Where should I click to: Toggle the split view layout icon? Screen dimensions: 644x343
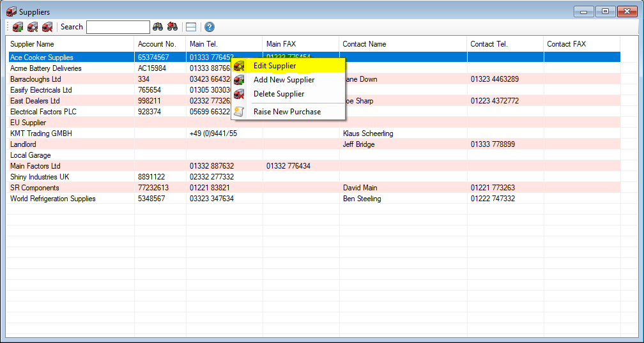(190, 27)
